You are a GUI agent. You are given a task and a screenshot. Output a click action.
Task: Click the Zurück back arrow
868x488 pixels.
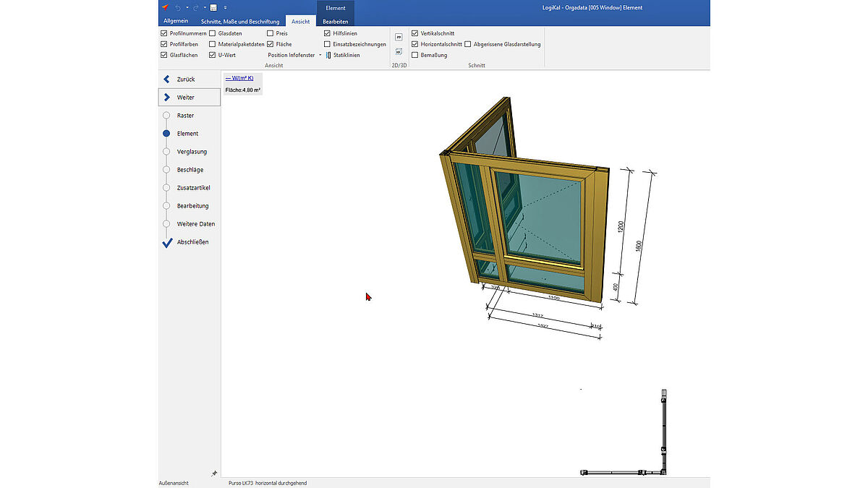coord(167,79)
